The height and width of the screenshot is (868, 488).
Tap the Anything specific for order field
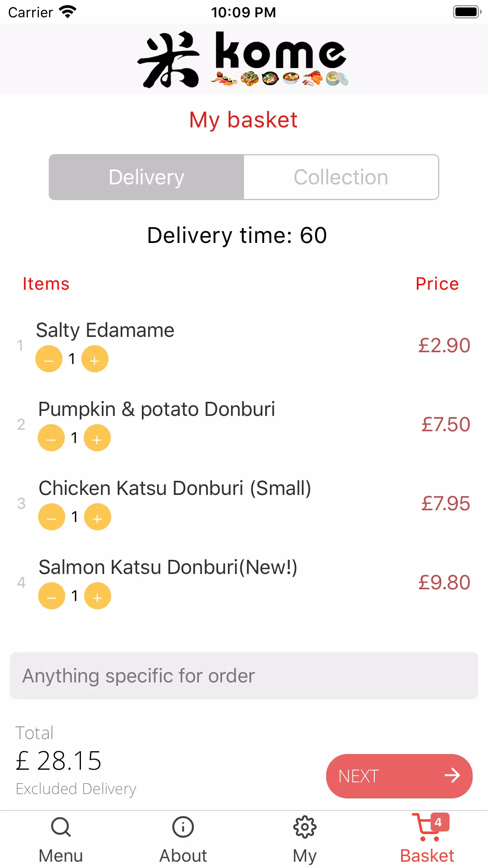pyautogui.click(x=244, y=676)
